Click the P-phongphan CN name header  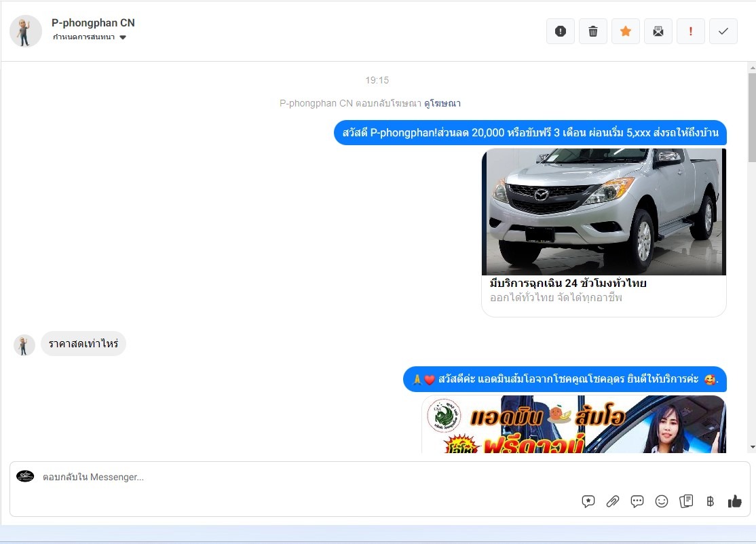click(x=93, y=22)
